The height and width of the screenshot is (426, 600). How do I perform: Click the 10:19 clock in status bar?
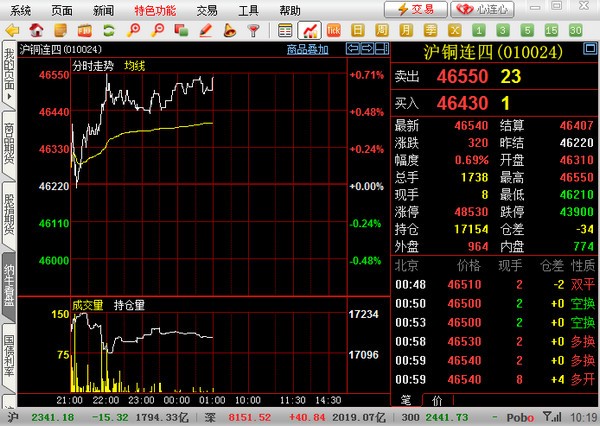pos(582,417)
